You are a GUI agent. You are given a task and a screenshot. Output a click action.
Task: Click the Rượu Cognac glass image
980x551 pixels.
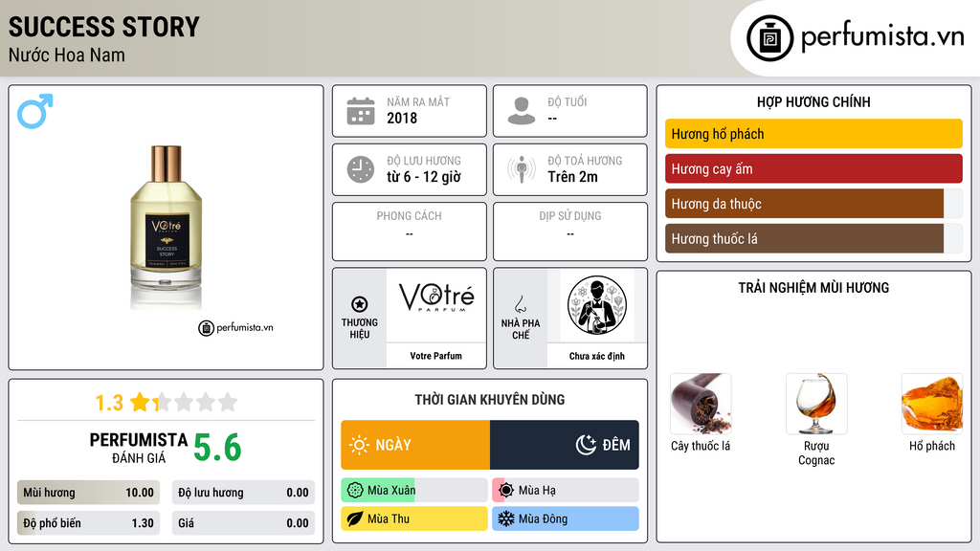(816, 404)
